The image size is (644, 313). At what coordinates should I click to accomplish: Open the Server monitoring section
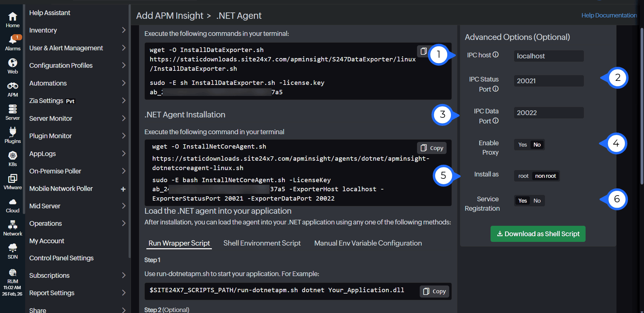pyautogui.click(x=12, y=110)
